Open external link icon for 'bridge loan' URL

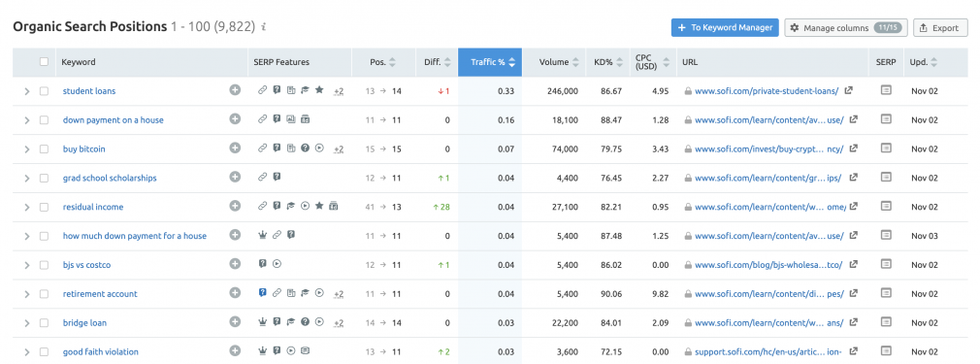(853, 322)
